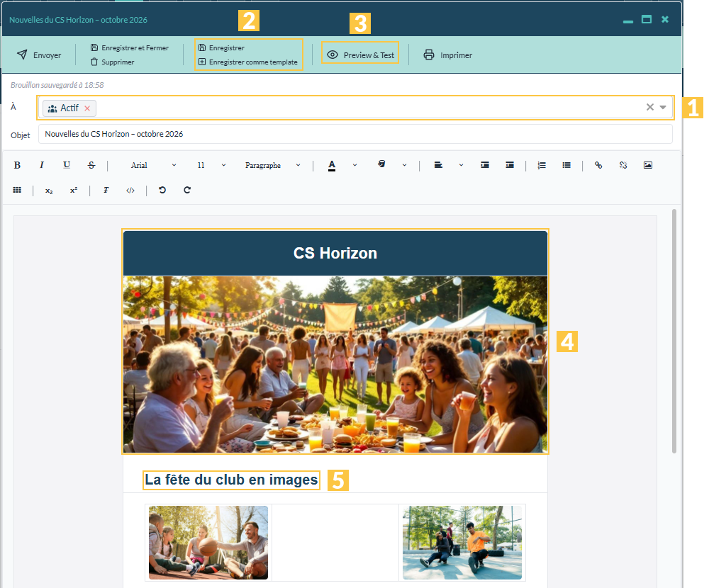Screen dimensions: 709x588
Task: Open the source code view icon
Action: (x=130, y=191)
